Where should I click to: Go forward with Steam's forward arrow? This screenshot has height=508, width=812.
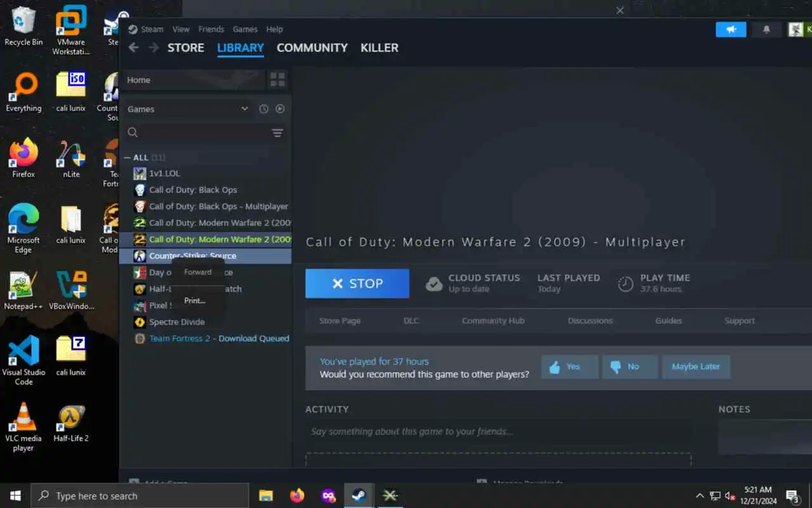(154, 48)
